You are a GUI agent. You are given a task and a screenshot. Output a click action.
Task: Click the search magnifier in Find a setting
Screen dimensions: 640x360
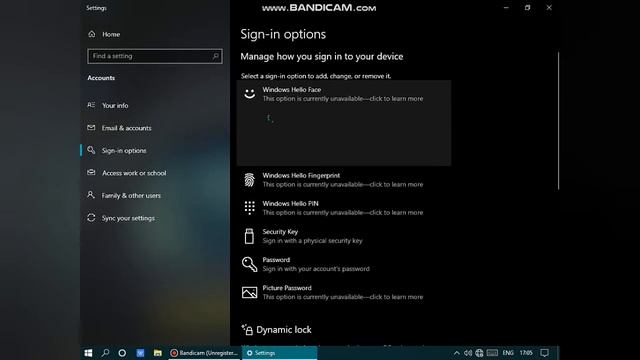click(x=215, y=56)
